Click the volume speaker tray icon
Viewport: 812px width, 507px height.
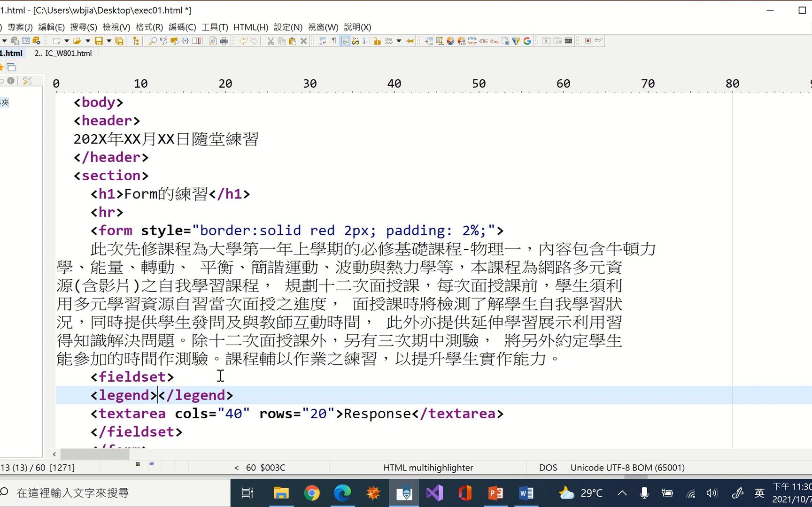pyautogui.click(x=712, y=493)
